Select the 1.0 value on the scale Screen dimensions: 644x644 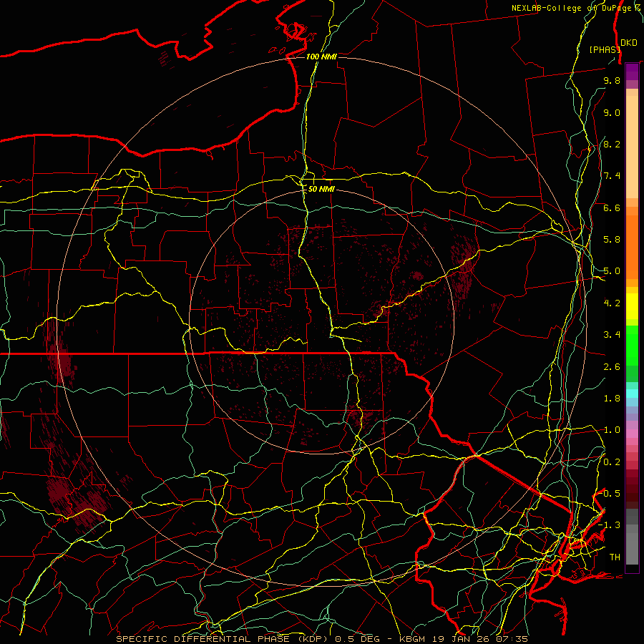pyautogui.click(x=612, y=430)
